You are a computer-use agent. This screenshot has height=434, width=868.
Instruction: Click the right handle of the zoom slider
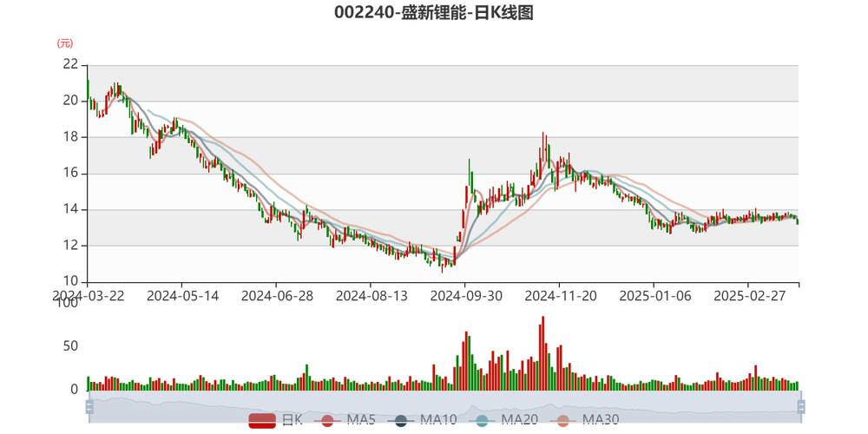click(x=803, y=406)
